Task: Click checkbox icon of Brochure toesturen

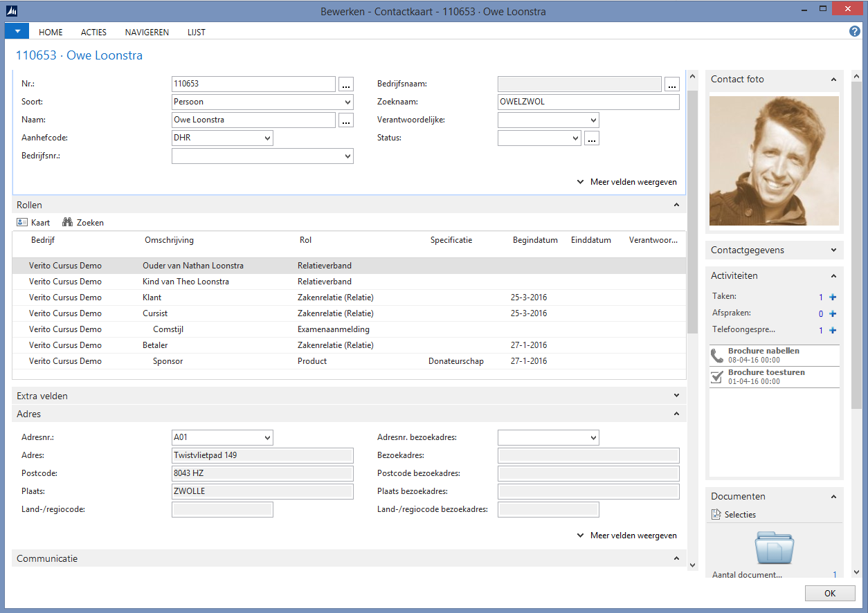Action: pos(717,377)
